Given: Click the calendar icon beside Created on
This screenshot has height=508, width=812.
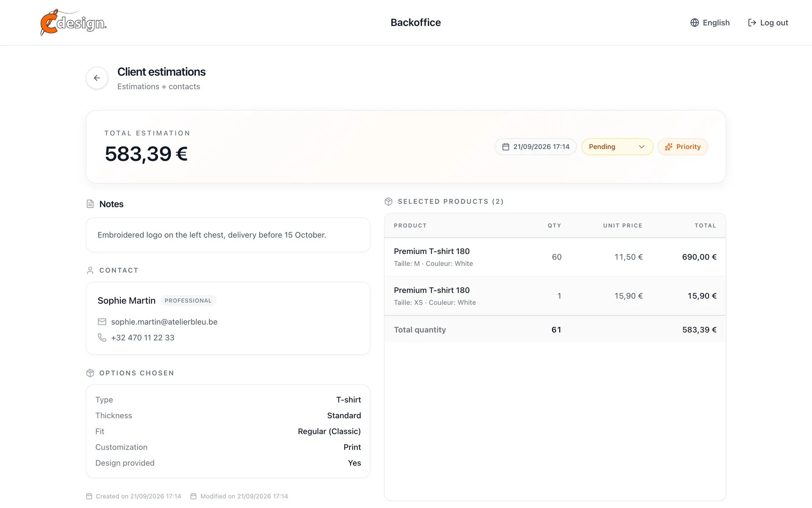Looking at the screenshot, I should pyautogui.click(x=89, y=496).
